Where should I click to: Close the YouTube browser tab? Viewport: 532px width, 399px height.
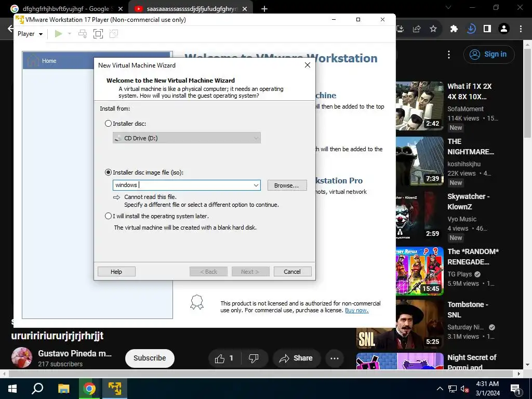(x=245, y=9)
